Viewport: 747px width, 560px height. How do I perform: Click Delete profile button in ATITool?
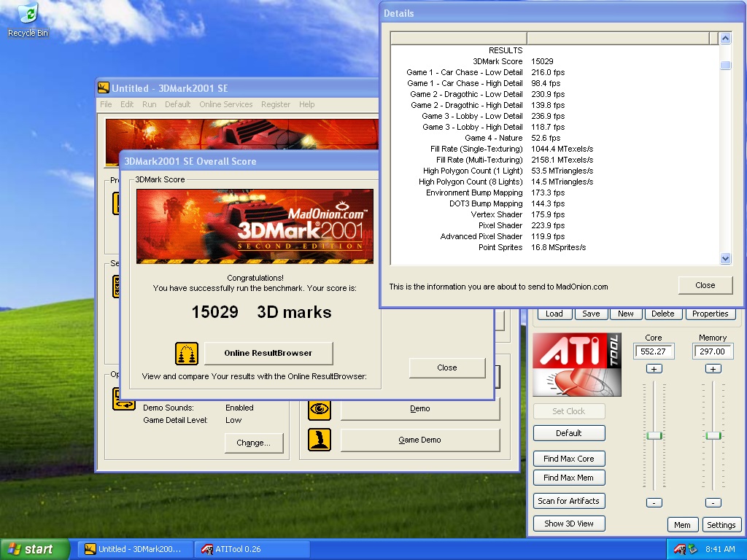click(x=662, y=314)
